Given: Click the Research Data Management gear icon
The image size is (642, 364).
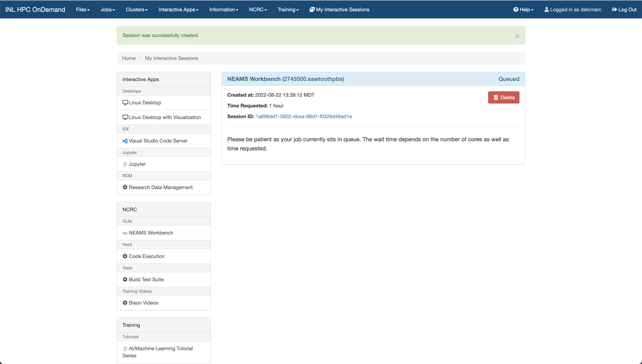Looking at the screenshot, I should click(x=125, y=187).
